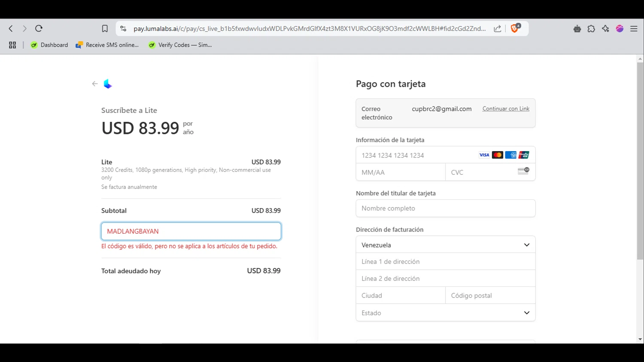Go back with the browser back arrow
Image resolution: width=644 pixels, height=362 pixels.
(x=11, y=28)
